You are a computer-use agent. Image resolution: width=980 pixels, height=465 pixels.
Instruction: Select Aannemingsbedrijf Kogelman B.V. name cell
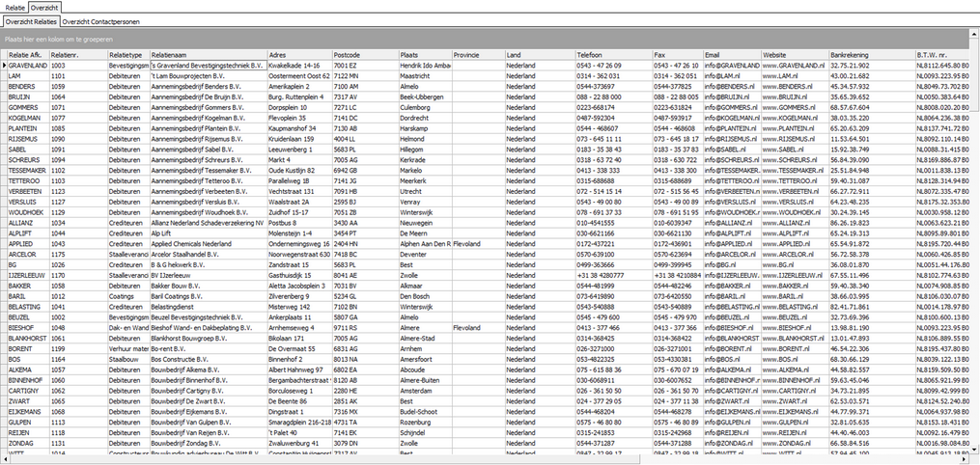tap(209, 118)
